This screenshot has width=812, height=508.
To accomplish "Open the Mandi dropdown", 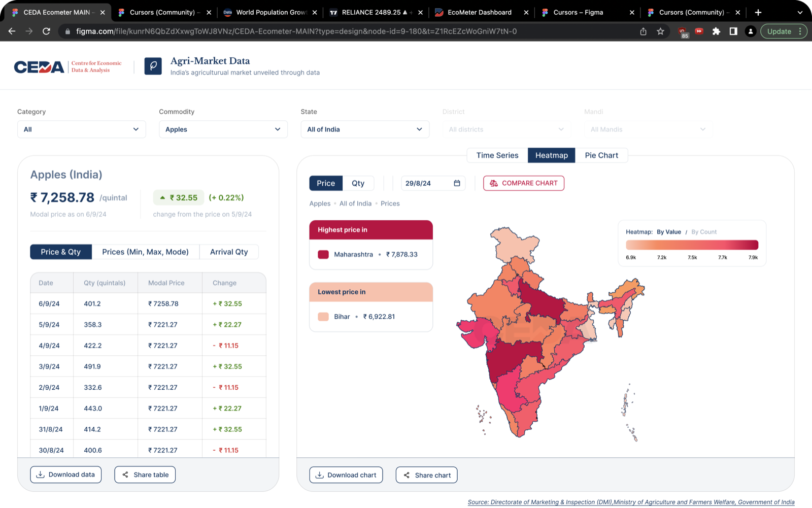I will [648, 129].
